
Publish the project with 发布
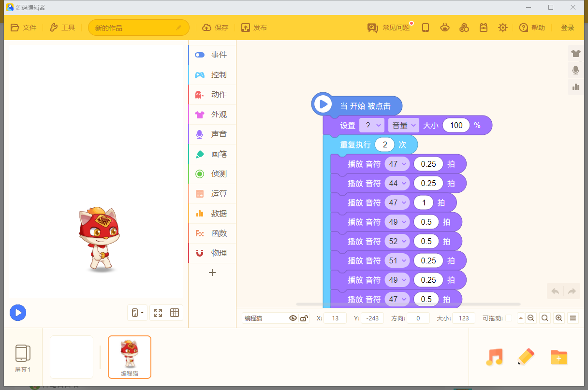[254, 28]
